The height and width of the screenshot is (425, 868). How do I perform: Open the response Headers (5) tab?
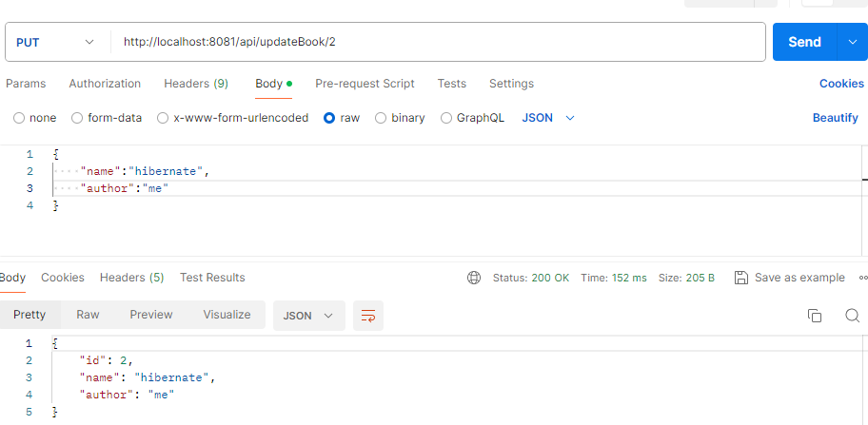coord(131,278)
